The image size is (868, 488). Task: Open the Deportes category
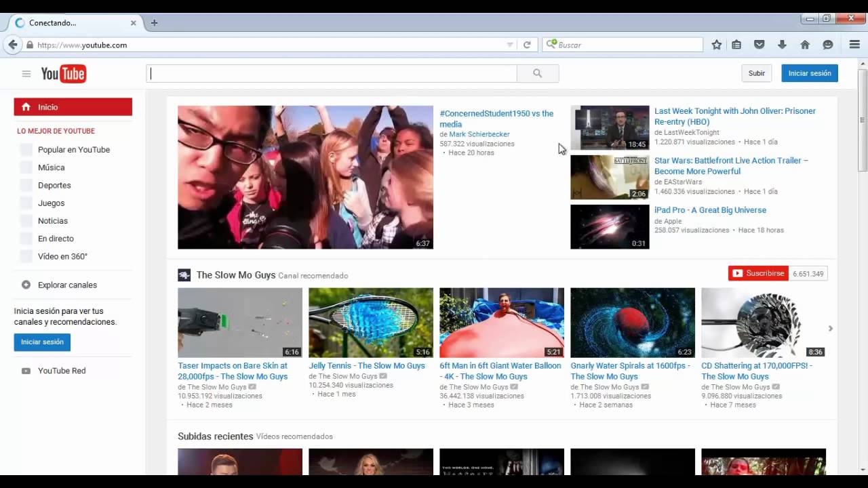tap(54, 185)
